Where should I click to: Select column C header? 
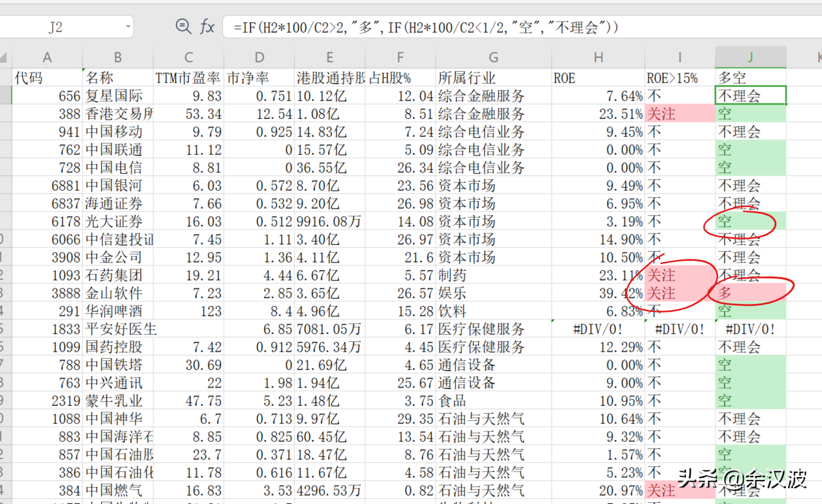(x=188, y=57)
